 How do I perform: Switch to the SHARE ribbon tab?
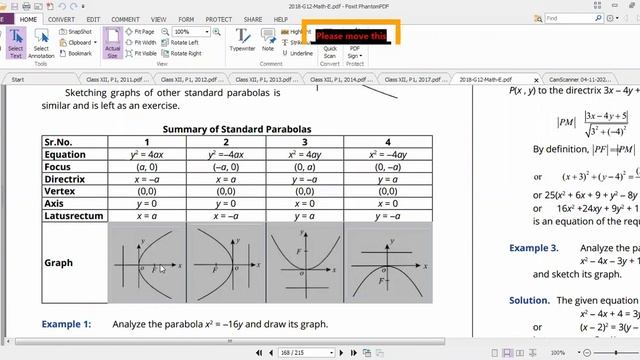pos(253,19)
